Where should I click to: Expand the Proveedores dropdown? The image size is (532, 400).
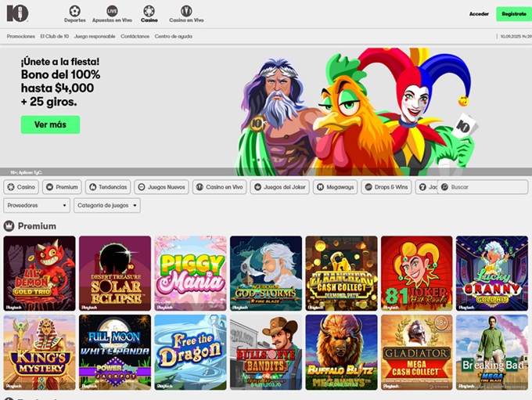[x=37, y=205]
